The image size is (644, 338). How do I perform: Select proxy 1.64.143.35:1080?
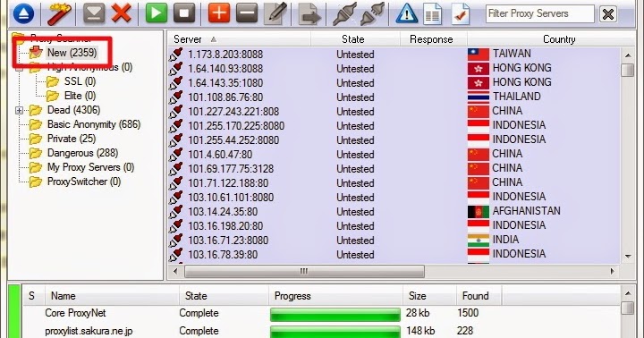[x=225, y=83]
